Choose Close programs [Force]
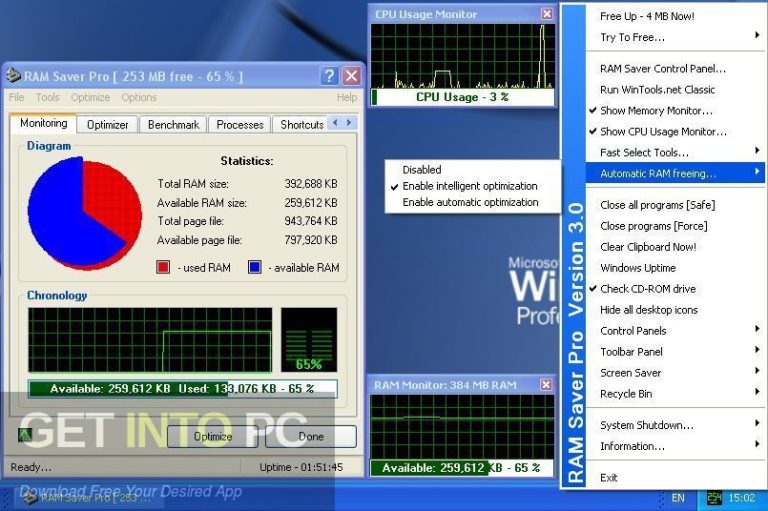The height and width of the screenshot is (511, 768). click(x=675, y=226)
